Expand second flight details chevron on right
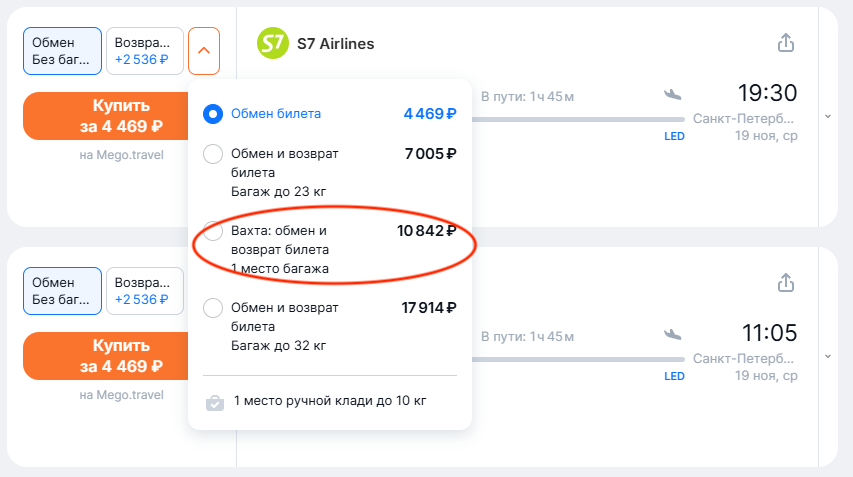Image resolution: width=853 pixels, height=477 pixels. pyautogui.click(x=827, y=356)
